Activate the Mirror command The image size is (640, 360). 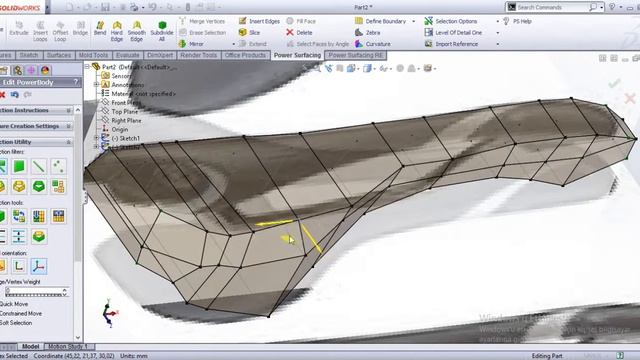pyautogui.click(x=191, y=44)
